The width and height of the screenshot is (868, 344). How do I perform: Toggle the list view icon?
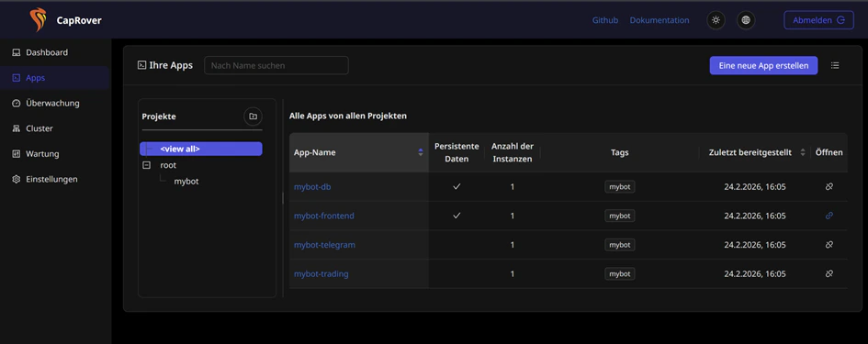(835, 65)
